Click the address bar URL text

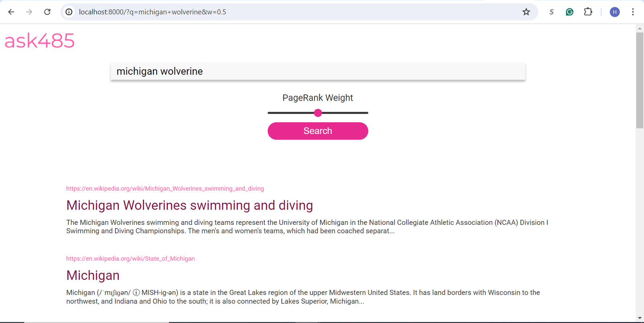[x=152, y=12]
